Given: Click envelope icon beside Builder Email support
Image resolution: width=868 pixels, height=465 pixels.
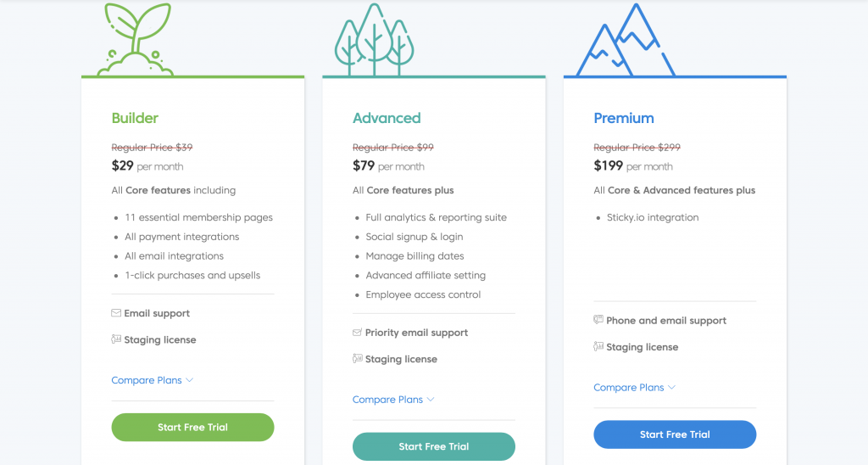Looking at the screenshot, I should point(116,313).
